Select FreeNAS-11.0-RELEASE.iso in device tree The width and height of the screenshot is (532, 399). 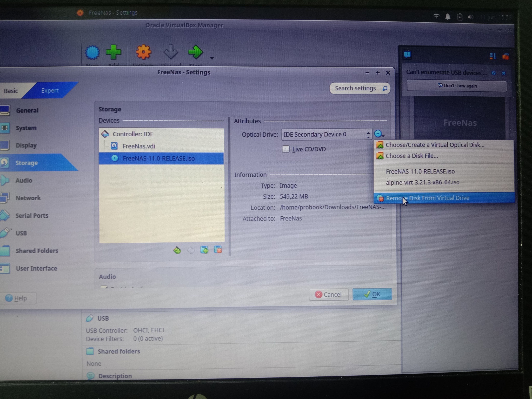[x=161, y=158]
